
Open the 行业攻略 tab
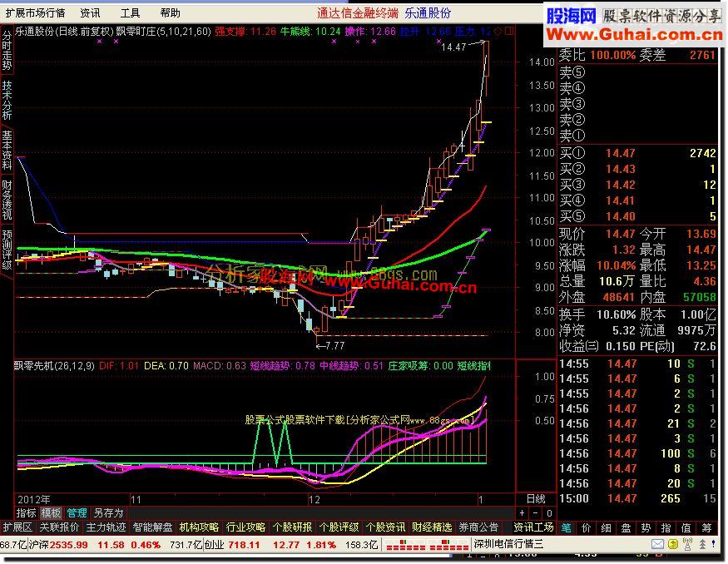245,527
